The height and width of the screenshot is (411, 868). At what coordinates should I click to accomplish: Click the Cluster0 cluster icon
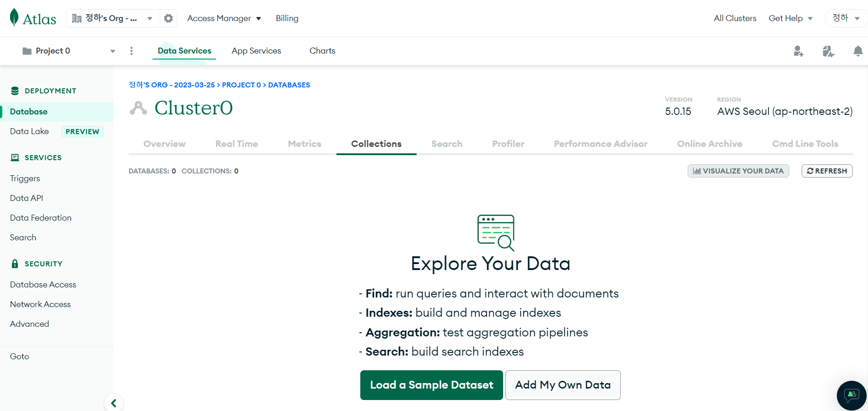tap(138, 108)
